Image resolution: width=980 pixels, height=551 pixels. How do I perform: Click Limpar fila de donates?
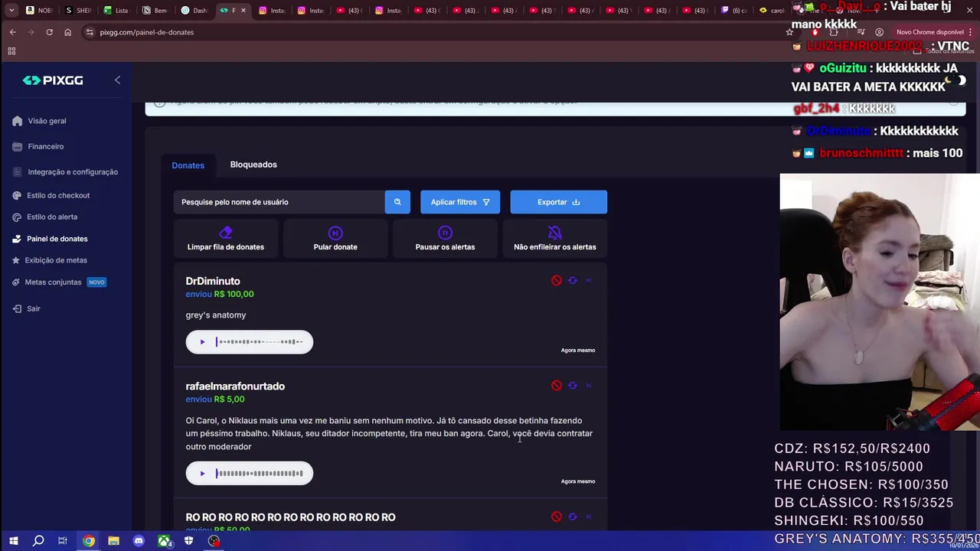click(226, 239)
